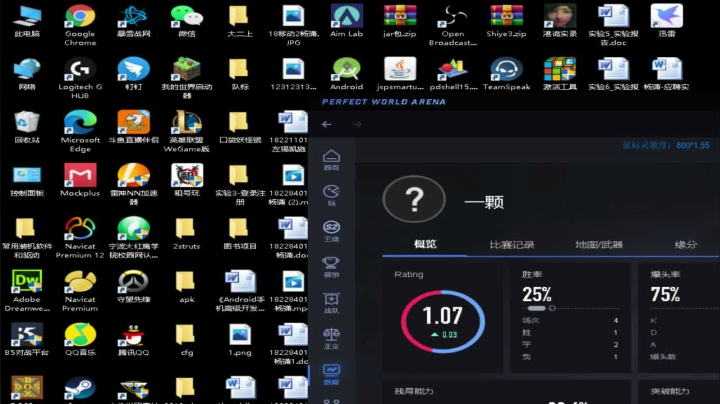The image size is (720, 404).
Task: Click the 75% headshot rate value
Action: pos(665,294)
